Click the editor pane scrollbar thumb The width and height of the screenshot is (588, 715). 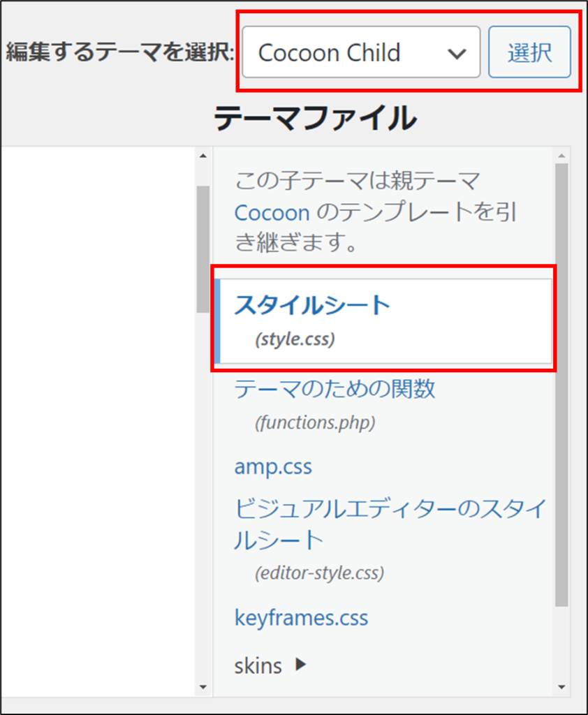tap(203, 249)
